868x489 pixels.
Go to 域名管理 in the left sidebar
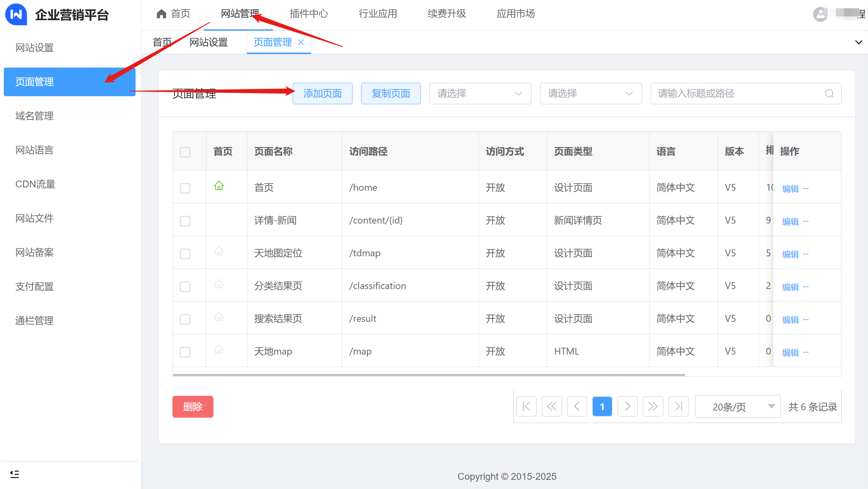(34, 116)
